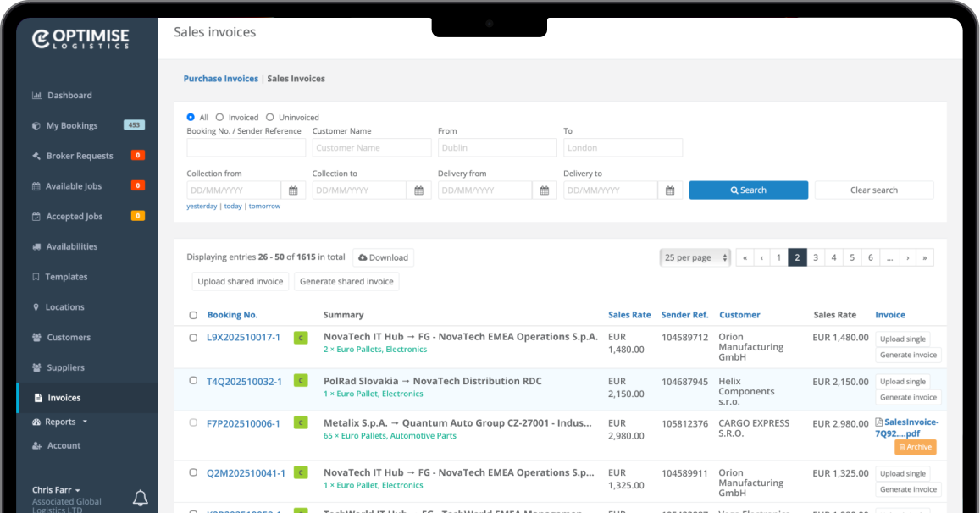Screen dimensions: 980x513
Task: Open My Bookings in sidebar
Action: tap(71, 125)
